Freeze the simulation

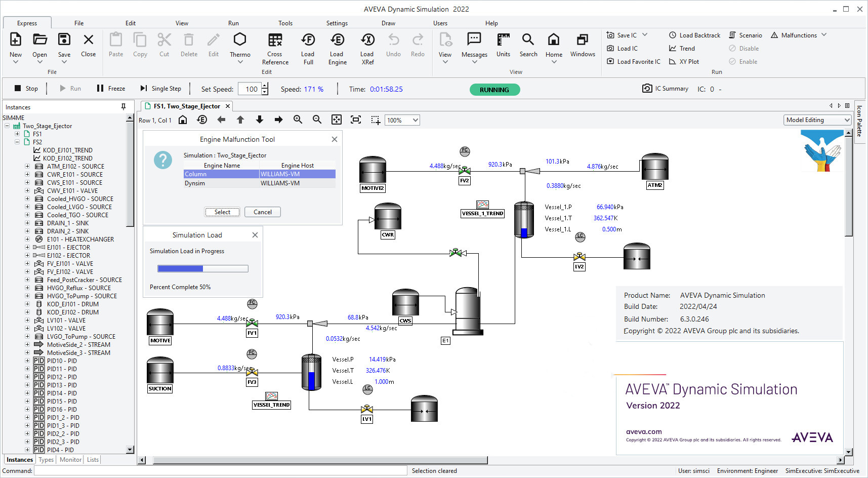point(111,88)
